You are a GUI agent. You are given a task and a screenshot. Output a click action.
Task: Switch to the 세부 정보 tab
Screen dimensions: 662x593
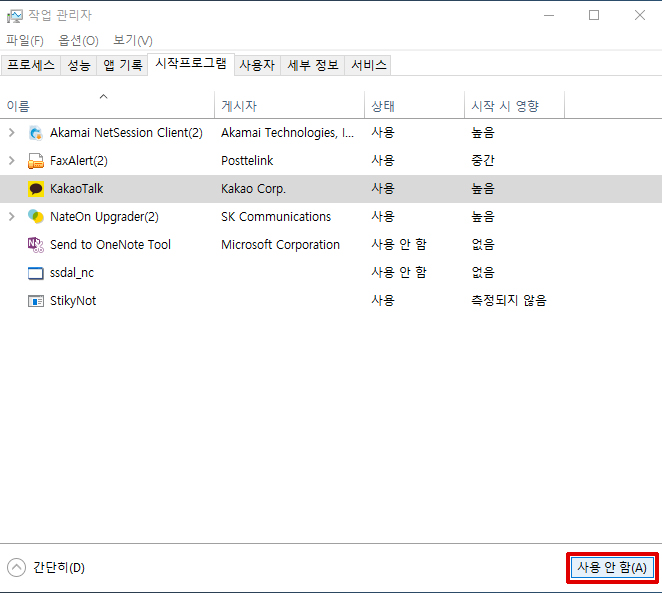point(313,65)
